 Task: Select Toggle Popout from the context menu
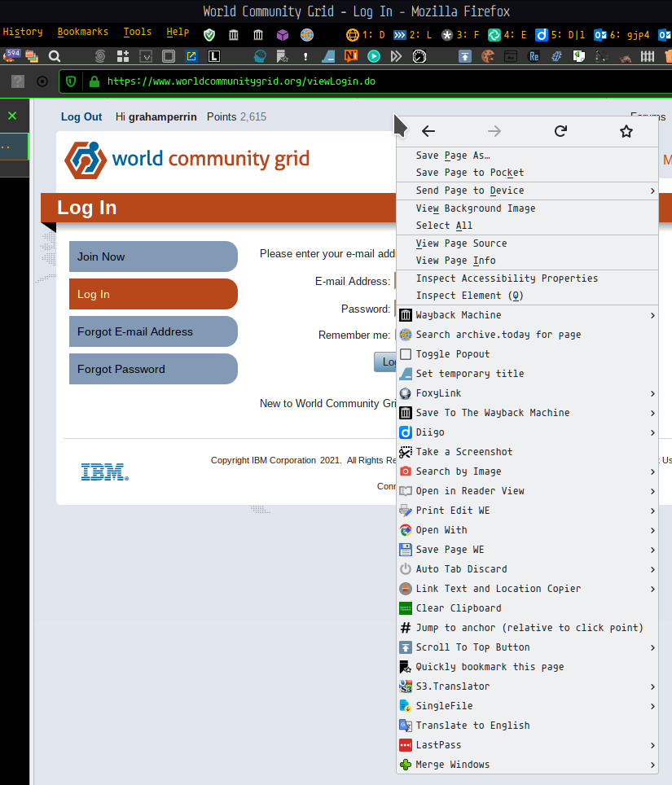coord(455,353)
